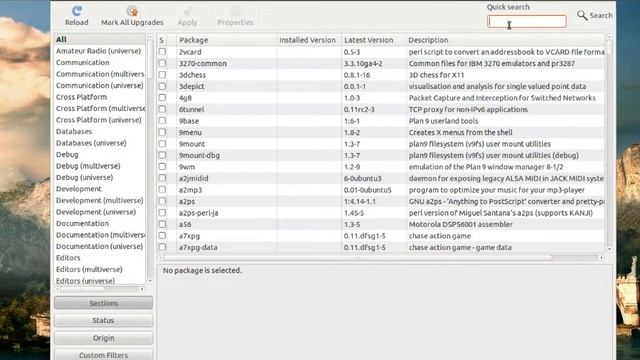The height and width of the screenshot is (360, 640).
Task: Select the Documentation section
Action: (82, 223)
